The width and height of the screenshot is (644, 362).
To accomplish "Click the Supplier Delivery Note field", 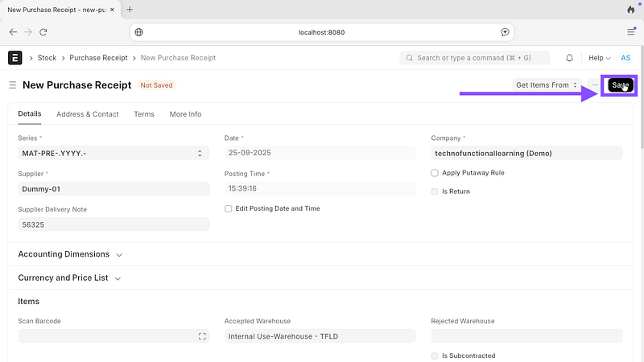I will pos(114,224).
